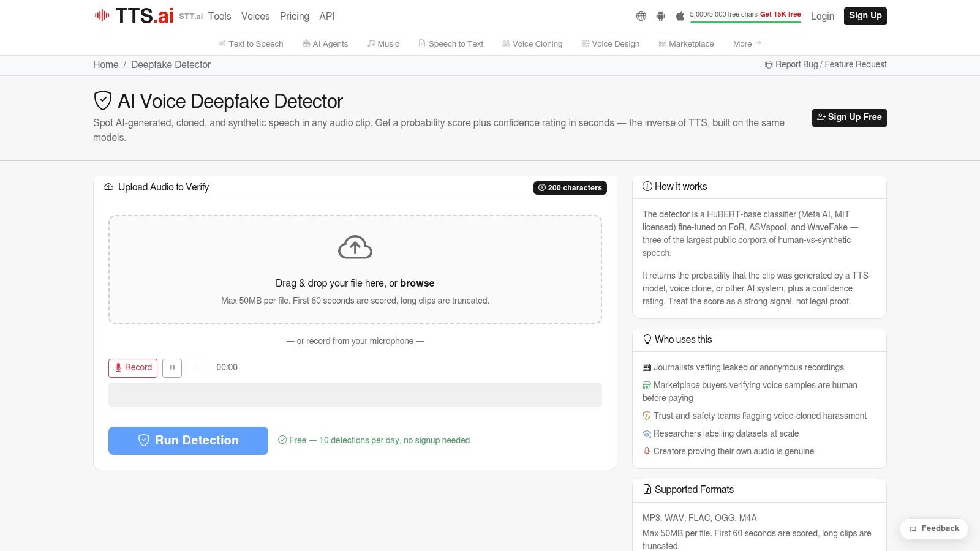Click the STT.ai link
The height and width of the screenshot is (551, 980).
[190, 17]
